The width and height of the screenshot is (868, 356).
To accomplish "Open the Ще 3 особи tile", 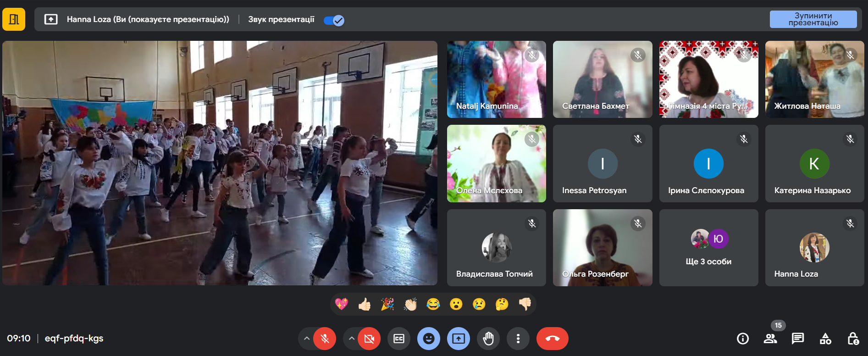I will tap(708, 248).
